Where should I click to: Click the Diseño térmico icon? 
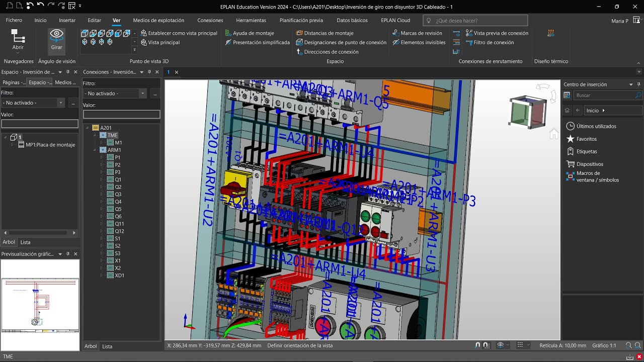click(x=551, y=33)
